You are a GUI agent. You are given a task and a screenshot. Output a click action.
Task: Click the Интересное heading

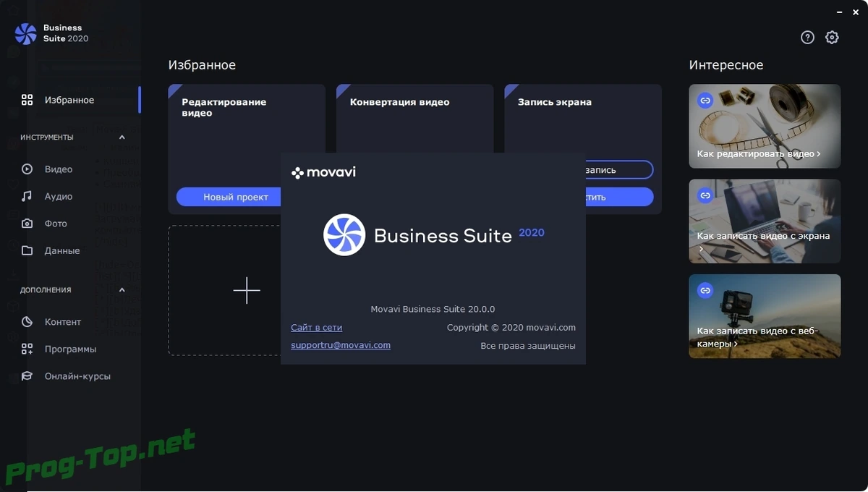coord(726,65)
